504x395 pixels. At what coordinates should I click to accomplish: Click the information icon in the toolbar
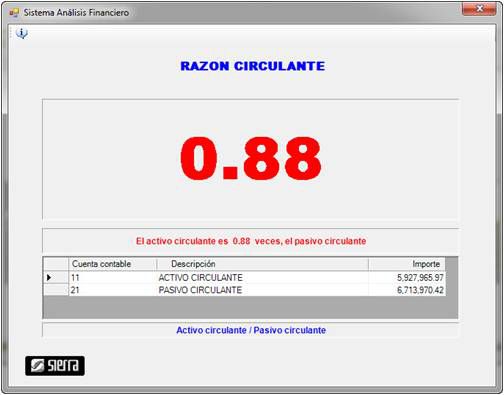point(22,33)
